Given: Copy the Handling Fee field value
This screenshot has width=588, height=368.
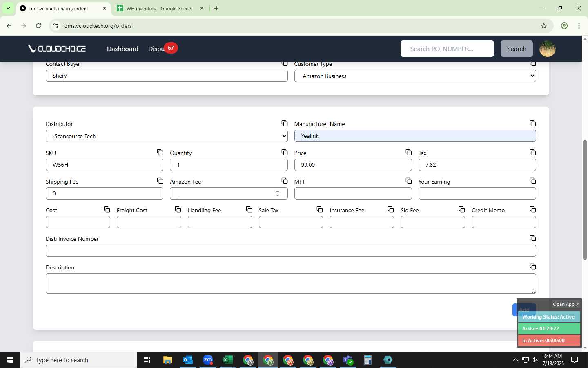Looking at the screenshot, I should coord(249,209).
